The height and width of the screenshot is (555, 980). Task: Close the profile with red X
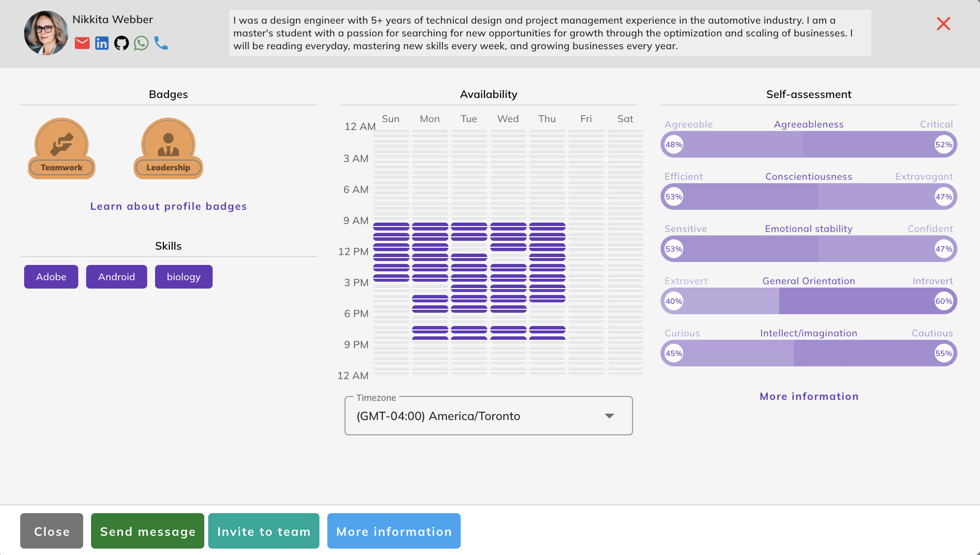pyautogui.click(x=943, y=24)
